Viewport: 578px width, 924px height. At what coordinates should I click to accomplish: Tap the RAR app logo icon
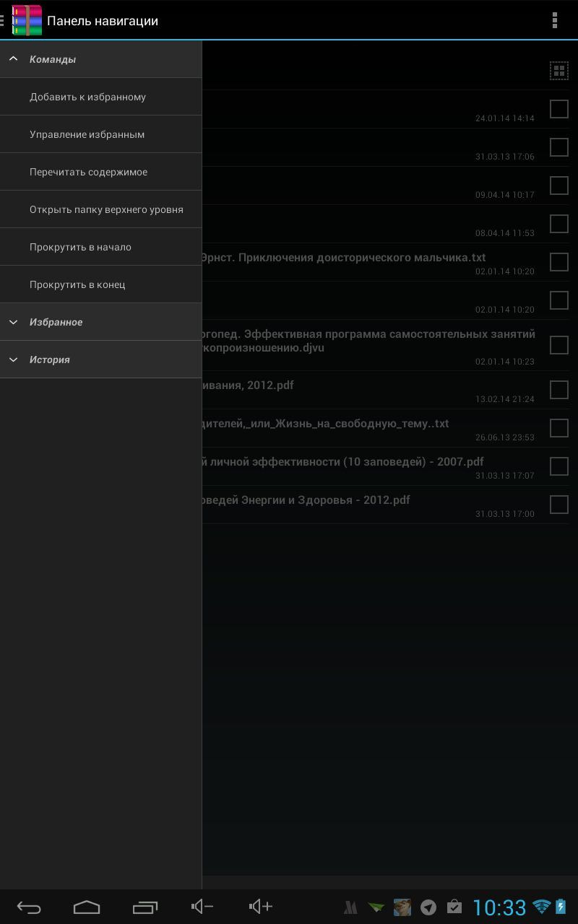click(x=27, y=20)
